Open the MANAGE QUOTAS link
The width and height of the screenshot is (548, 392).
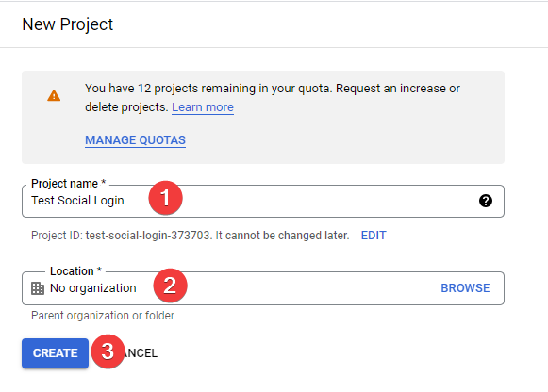(135, 140)
